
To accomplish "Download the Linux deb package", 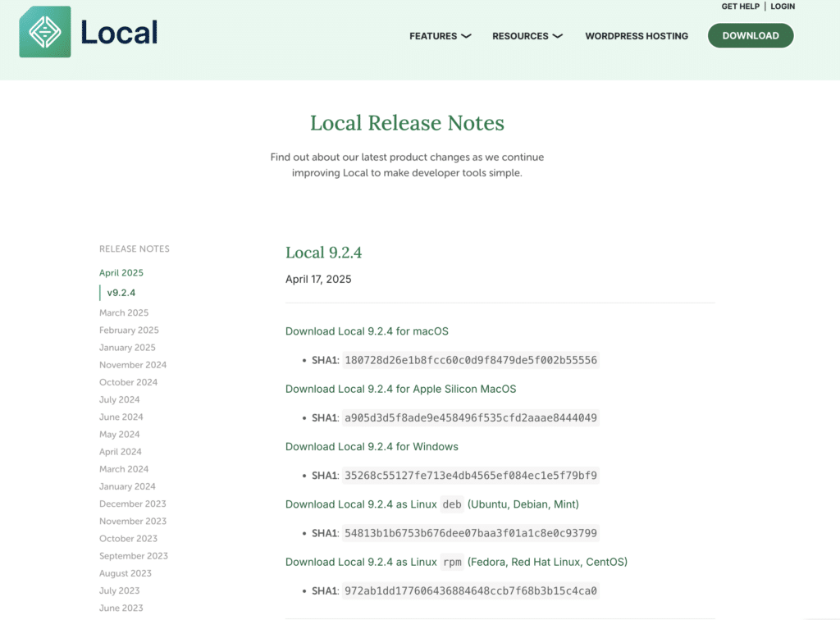I will point(431,504).
